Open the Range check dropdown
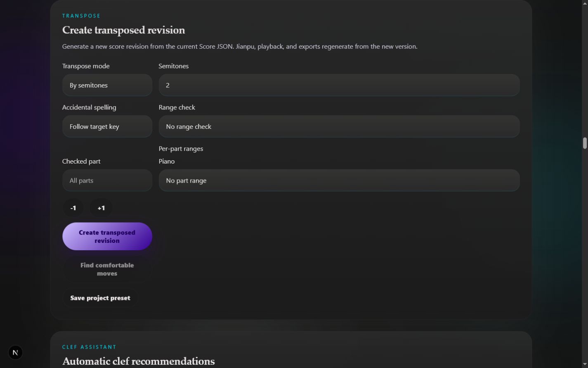Image resolution: width=588 pixels, height=368 pixels. pos(339,126)
